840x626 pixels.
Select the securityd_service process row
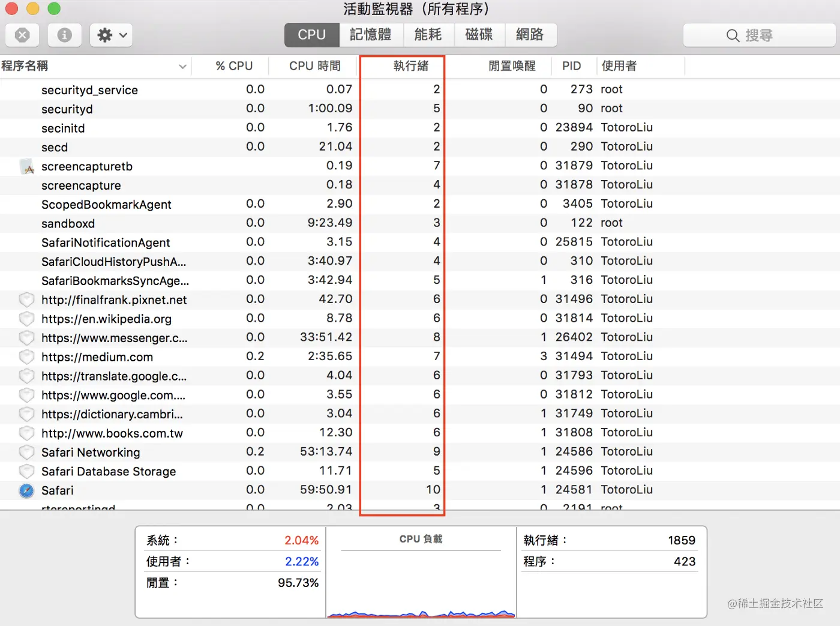pyautogui.click(x=420, y=89)
